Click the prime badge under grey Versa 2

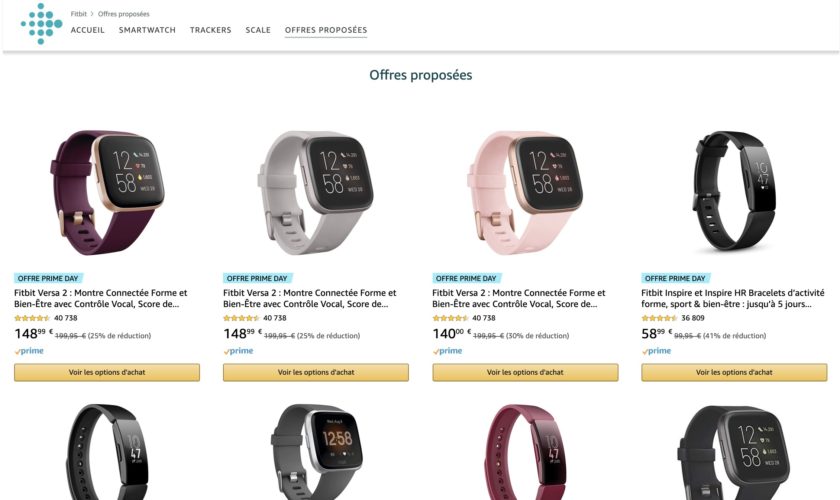pyautogui.click(x=238, y=351)
